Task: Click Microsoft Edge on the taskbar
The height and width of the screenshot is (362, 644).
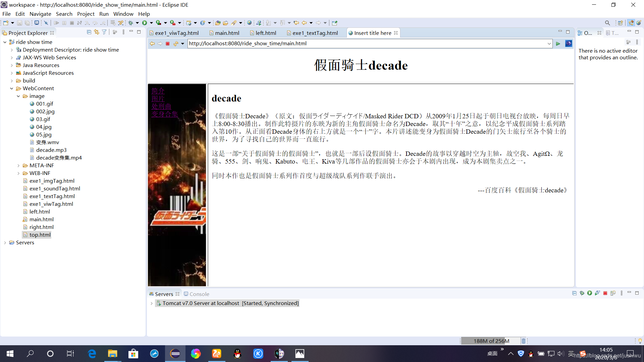Action: coord(92,354)
